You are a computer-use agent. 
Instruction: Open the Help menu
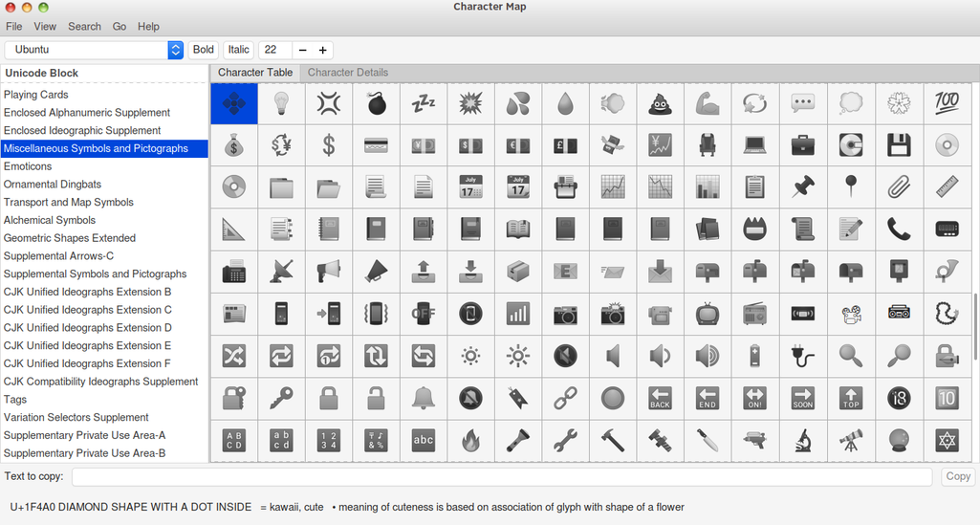click(149, 26)
